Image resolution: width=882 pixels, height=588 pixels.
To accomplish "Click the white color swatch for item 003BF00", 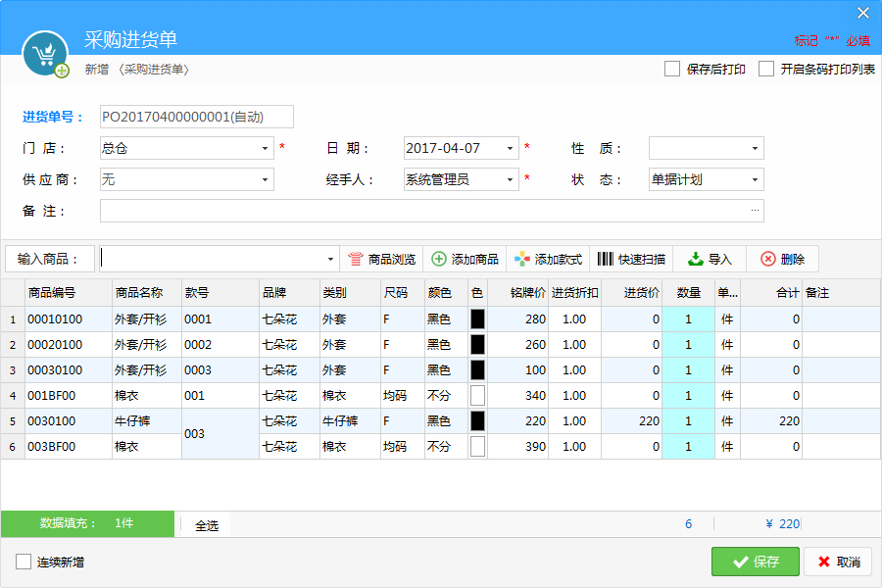I will click(x=477, y=447).
